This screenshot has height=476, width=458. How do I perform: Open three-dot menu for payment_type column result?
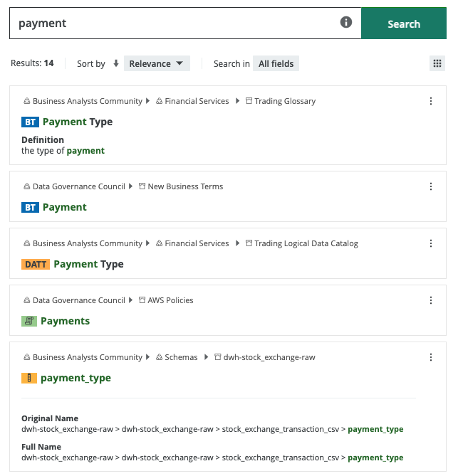[x=431, y=357]
